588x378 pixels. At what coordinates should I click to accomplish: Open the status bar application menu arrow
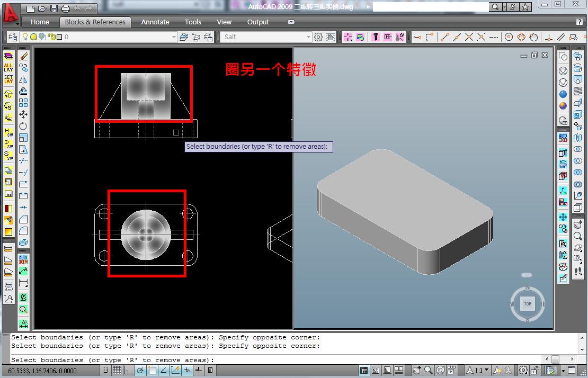[563, 371]
